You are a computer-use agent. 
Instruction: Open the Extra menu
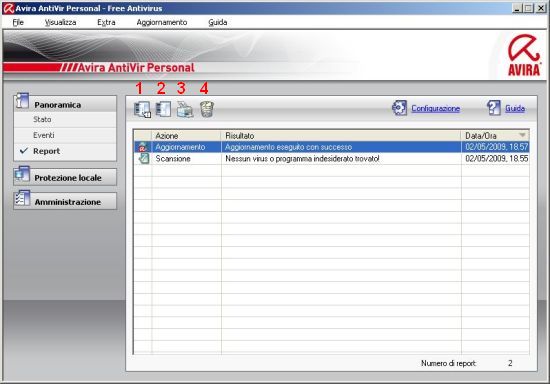coord(106,22)
